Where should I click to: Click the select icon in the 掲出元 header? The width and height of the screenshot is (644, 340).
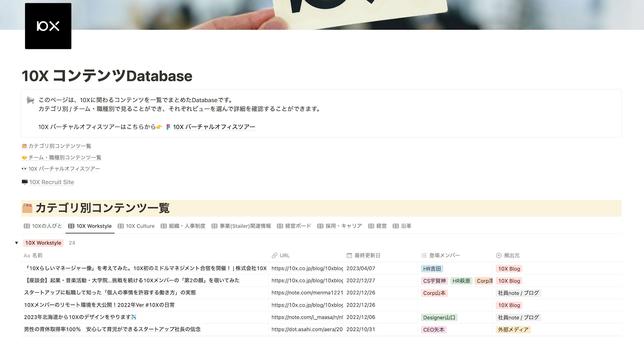[x=499, y=256]
